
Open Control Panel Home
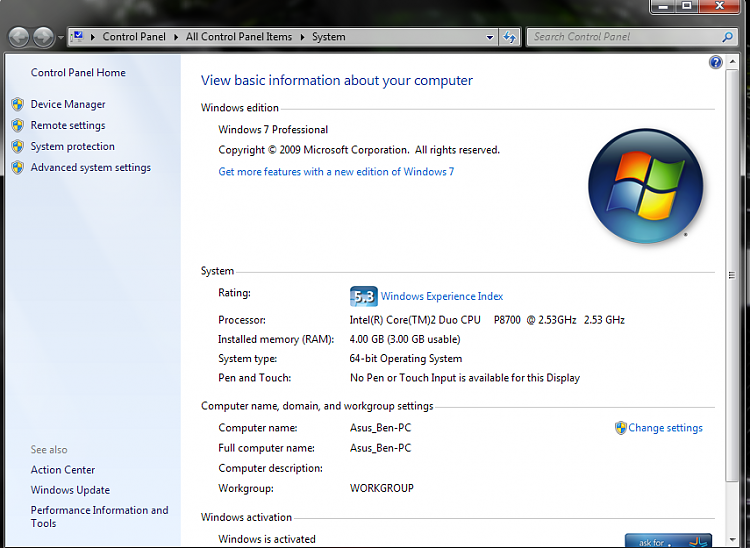click(x=78, y=73)
